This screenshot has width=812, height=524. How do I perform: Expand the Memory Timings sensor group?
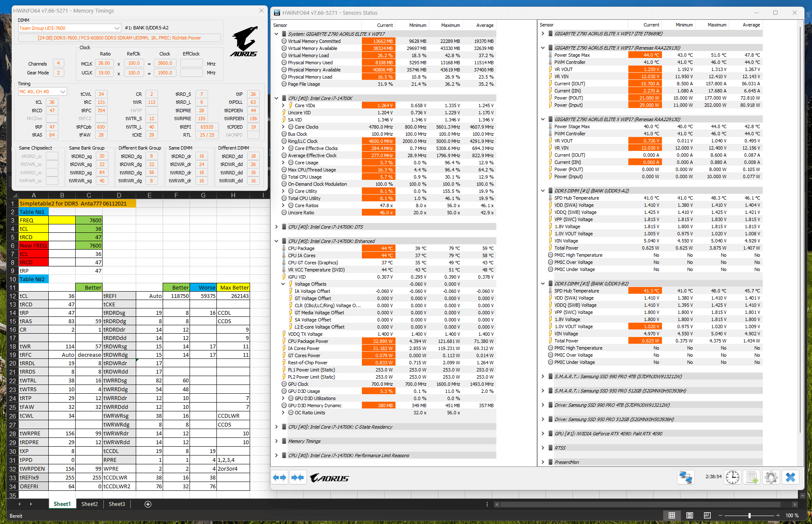point(276,441)
